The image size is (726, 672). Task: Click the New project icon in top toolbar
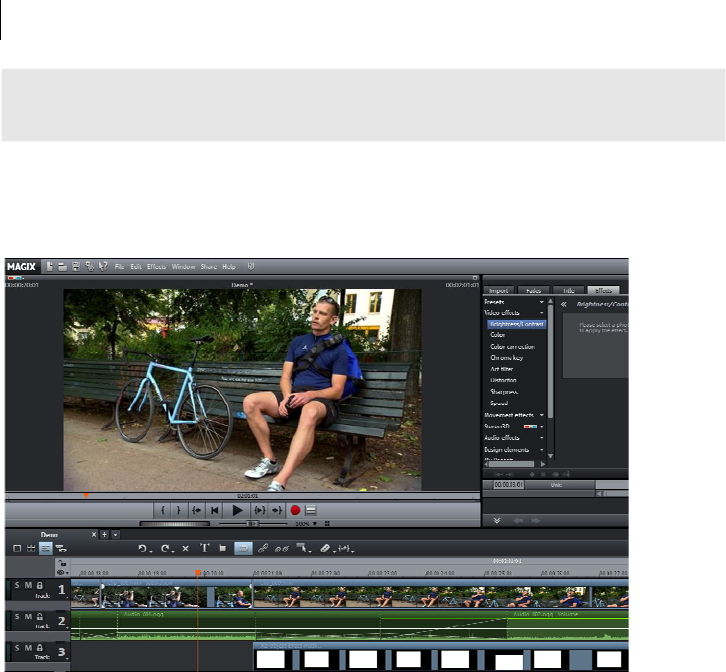coord(50,267)
